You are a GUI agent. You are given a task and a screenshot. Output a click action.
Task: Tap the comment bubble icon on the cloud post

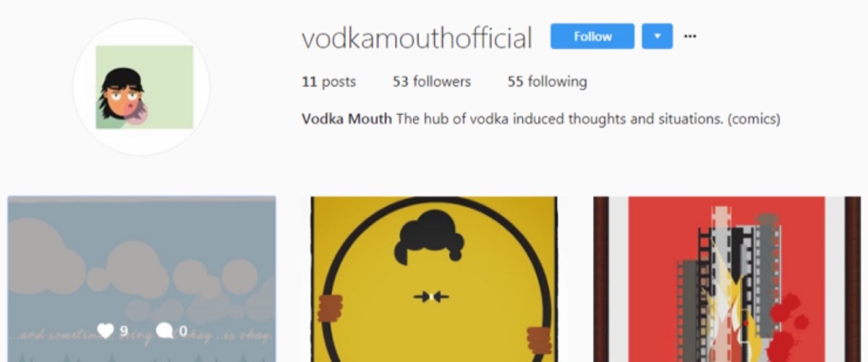tap(165, 332)
